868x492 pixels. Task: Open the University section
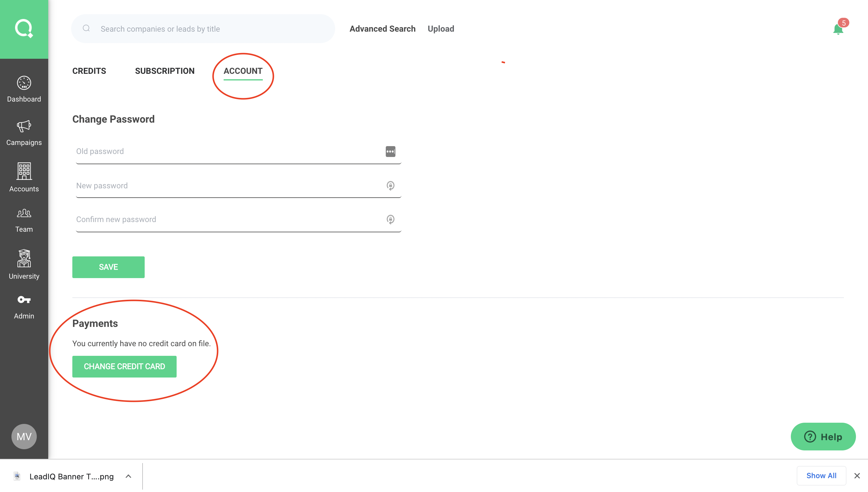(24, 264)
